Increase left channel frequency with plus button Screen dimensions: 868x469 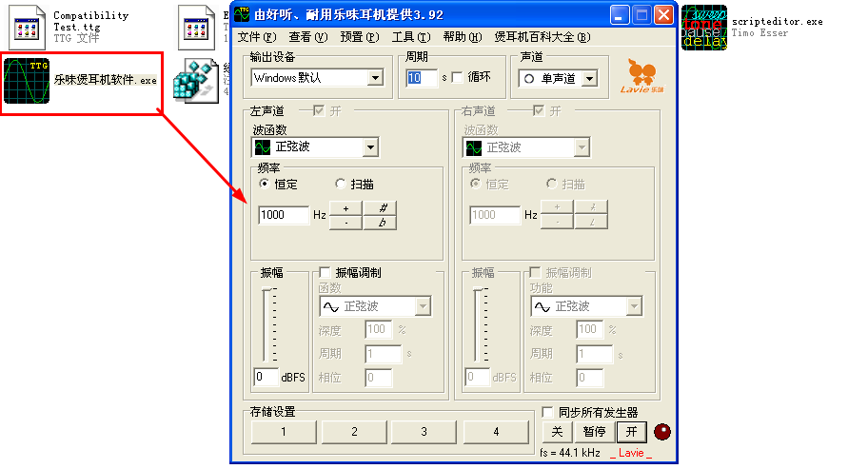(x=346, y=208)
